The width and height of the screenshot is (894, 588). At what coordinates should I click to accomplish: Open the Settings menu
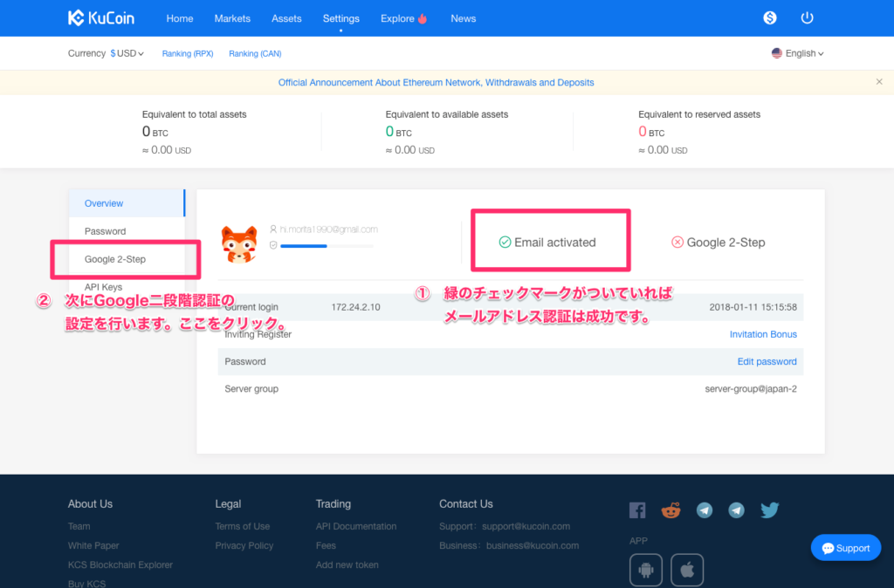click(x=341, y=18)
